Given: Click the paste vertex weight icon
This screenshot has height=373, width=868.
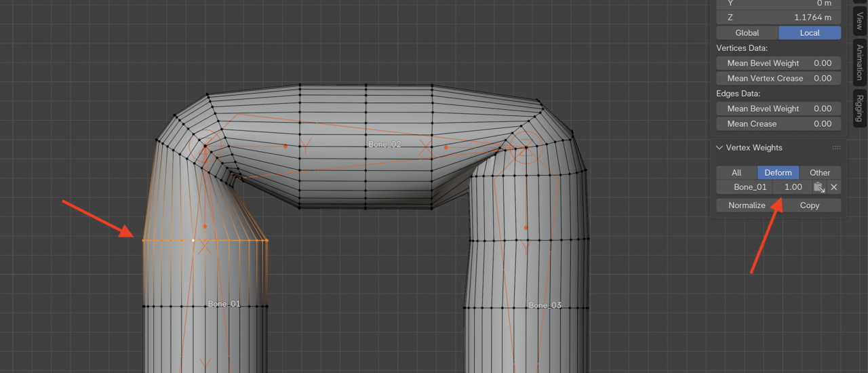Looking at the screenshot, I should (x=819, y=187).
